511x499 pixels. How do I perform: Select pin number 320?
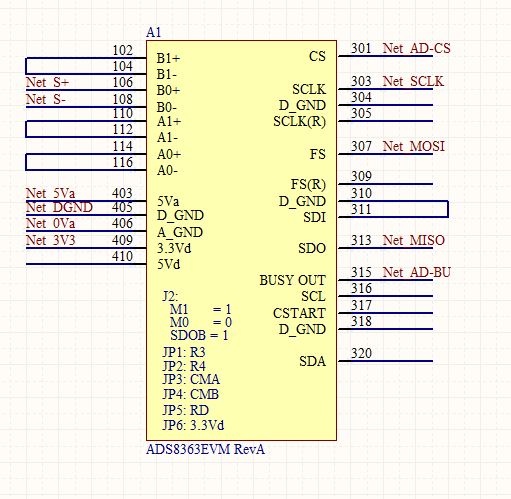361,353
